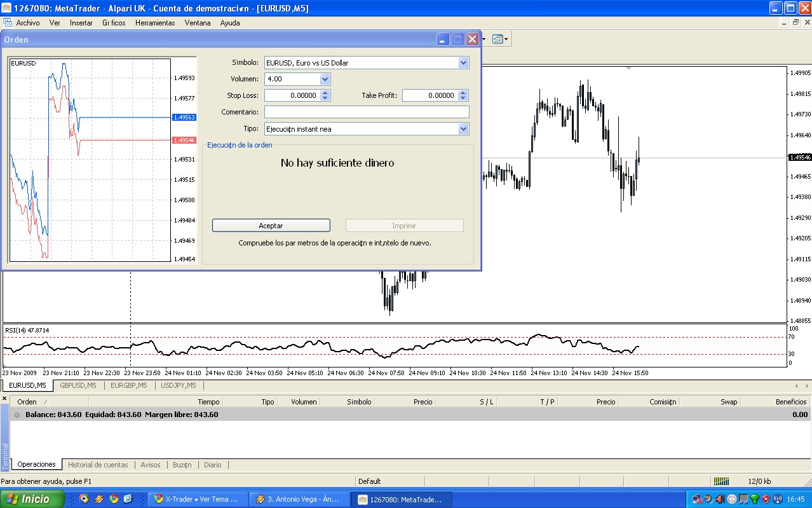The image size is (812, 508).
Task: Open the Buzón terminal tab
Action: [182, 465]
